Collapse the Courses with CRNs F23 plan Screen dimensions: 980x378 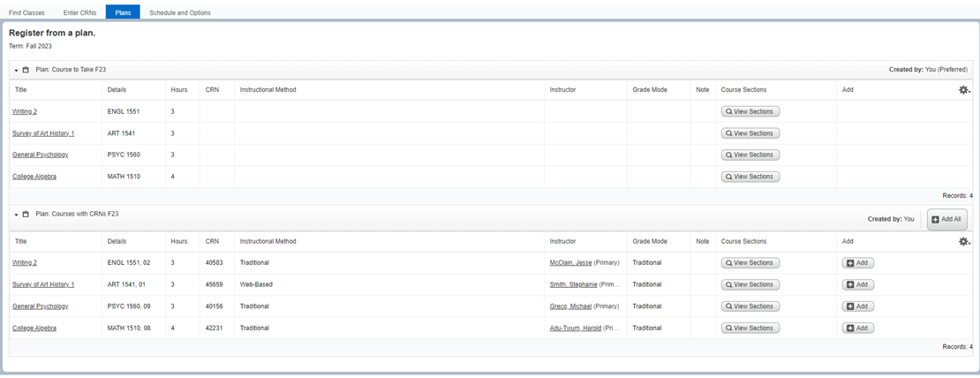(17, 214)
